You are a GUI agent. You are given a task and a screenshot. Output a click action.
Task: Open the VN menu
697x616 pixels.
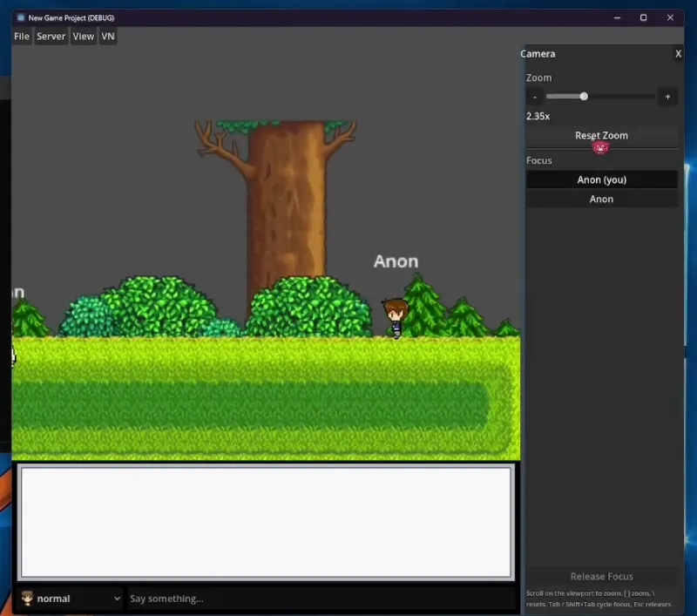[x=107, y=37]
